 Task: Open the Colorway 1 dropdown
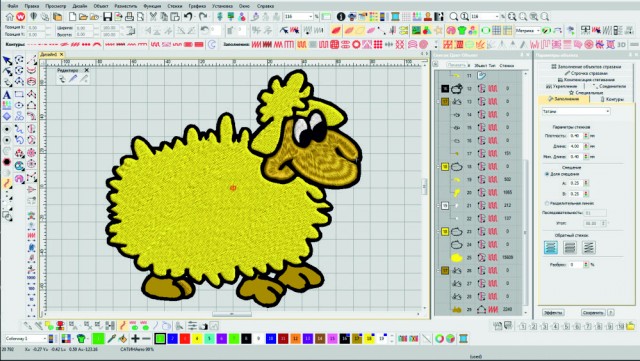26,339
